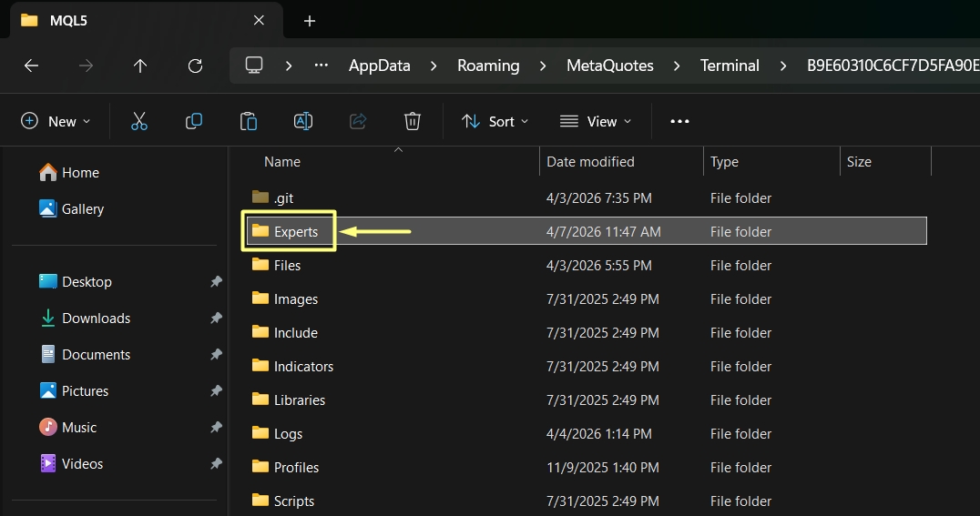This screenshot has height=516, width=980.
Task: Click the Delete trash bin icon
Action: (413, 121)
